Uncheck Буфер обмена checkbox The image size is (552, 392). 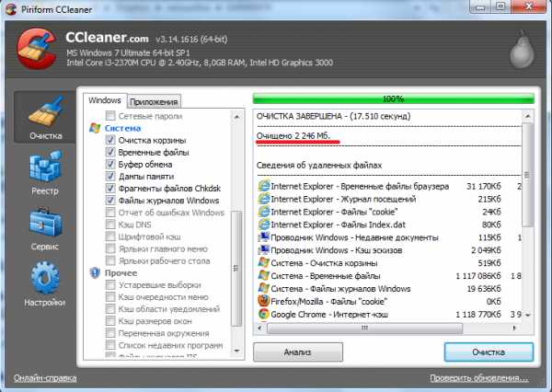pyautogui.click(x=110, y=164)
